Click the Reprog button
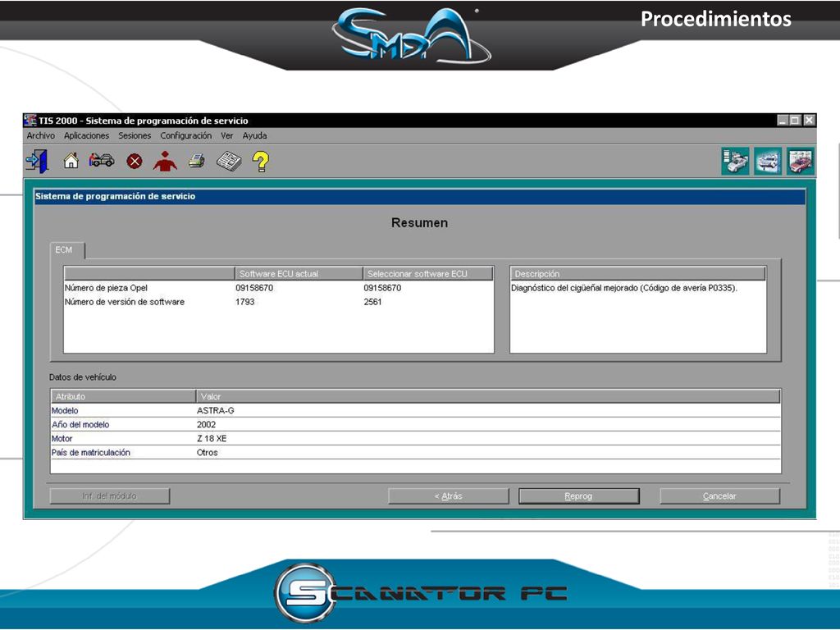This screenshot has height=630, width=840. coord(578,496)
